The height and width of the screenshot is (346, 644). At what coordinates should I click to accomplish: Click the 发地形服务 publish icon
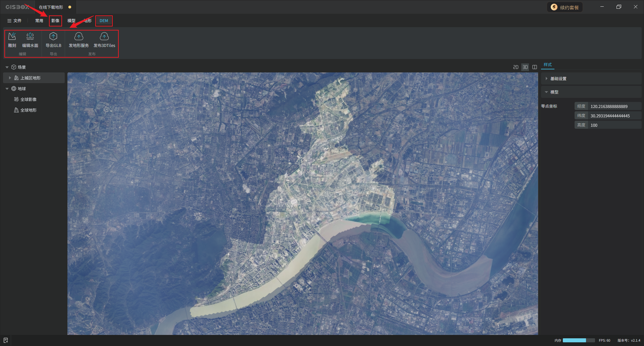point(78,40)
